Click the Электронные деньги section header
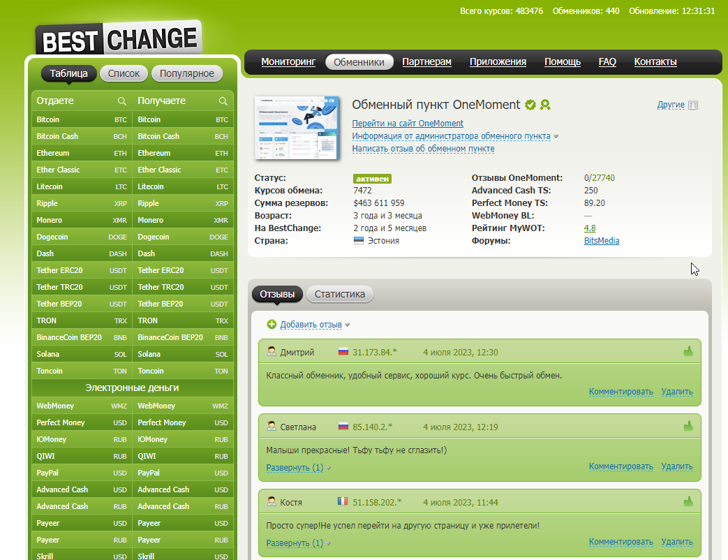 [x=133, y=388]
